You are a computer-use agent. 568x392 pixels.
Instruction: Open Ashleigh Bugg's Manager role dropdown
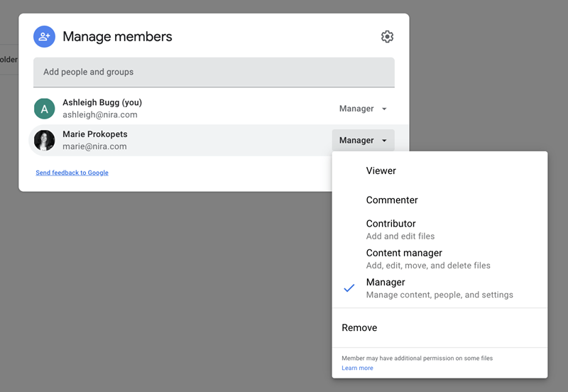tap(363, 109)
